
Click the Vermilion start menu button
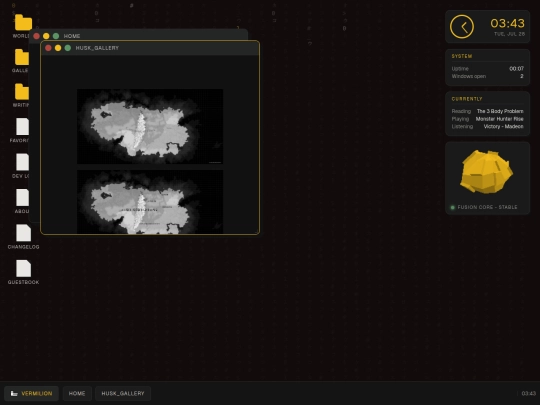31,393
